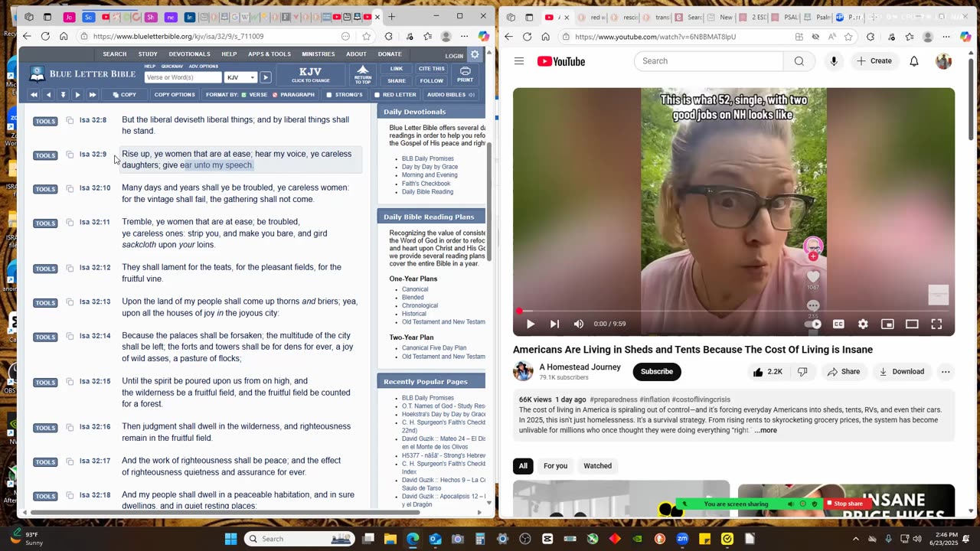Like the video with thumbs up
Screen dimensions: 980x551
point(766,372)
